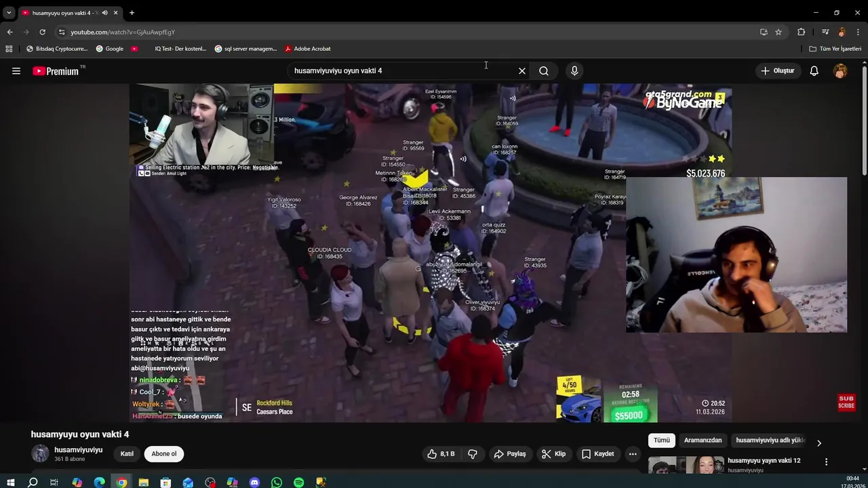Open options for husamyuyu yayın vakti 12
The image size is (868, 488).
(x=826, y=462)
